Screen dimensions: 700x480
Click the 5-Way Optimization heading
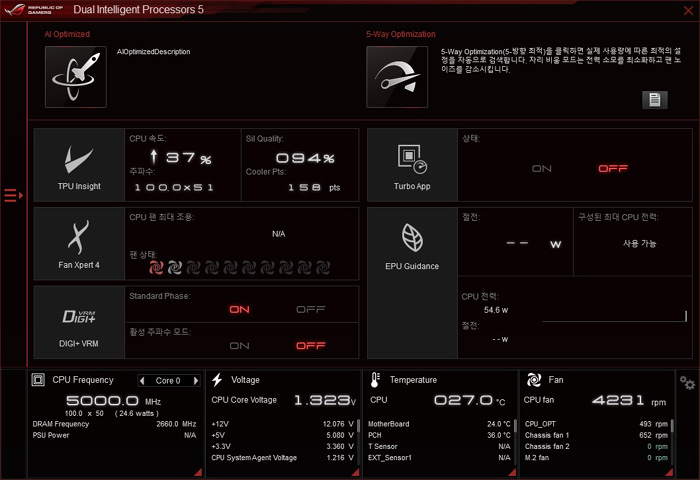(x=401, y=34)
